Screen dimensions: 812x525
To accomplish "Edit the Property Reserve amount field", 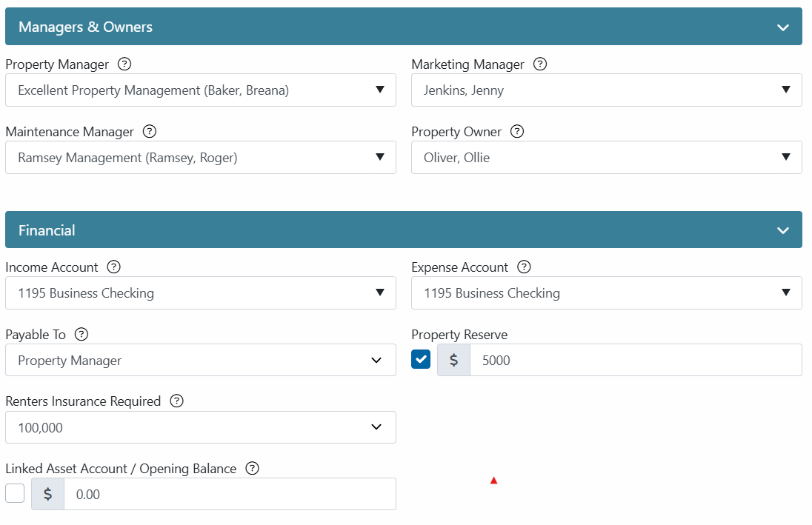I will [x=636, y=361].
